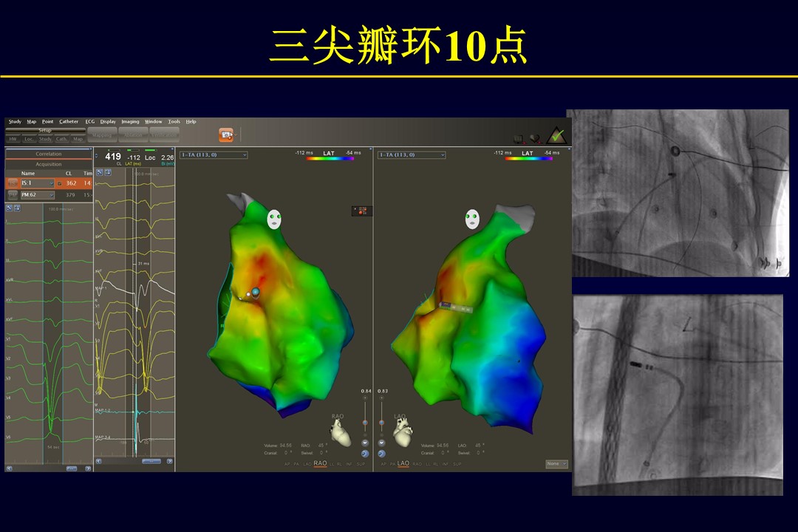Click the settings tool icon in the correlation ECG pane
Viewport: 798px width, 532px height.
click(x=9, y=208)
